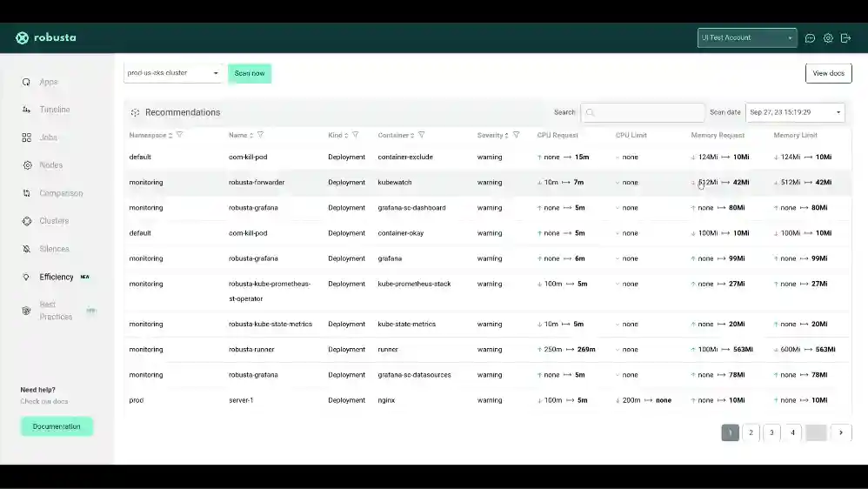Click the Silences bell icon
868x489 pixels.
(x=26, y=249)
